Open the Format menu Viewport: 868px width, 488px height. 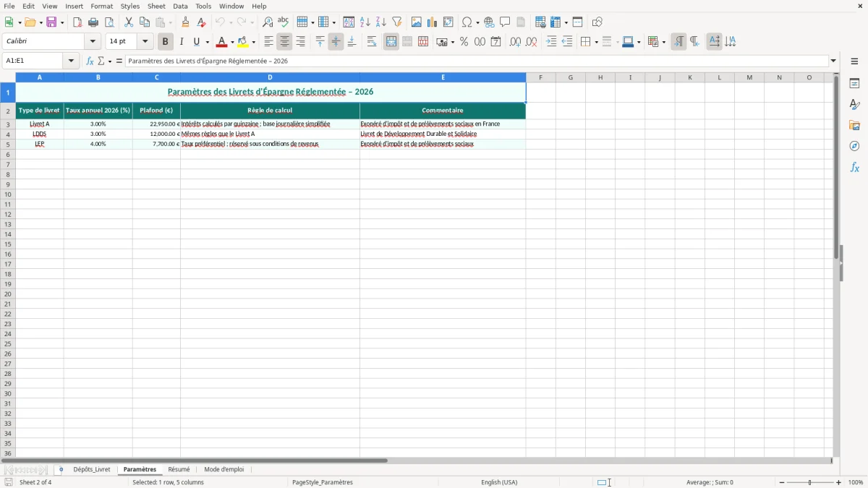pos(102,6)
